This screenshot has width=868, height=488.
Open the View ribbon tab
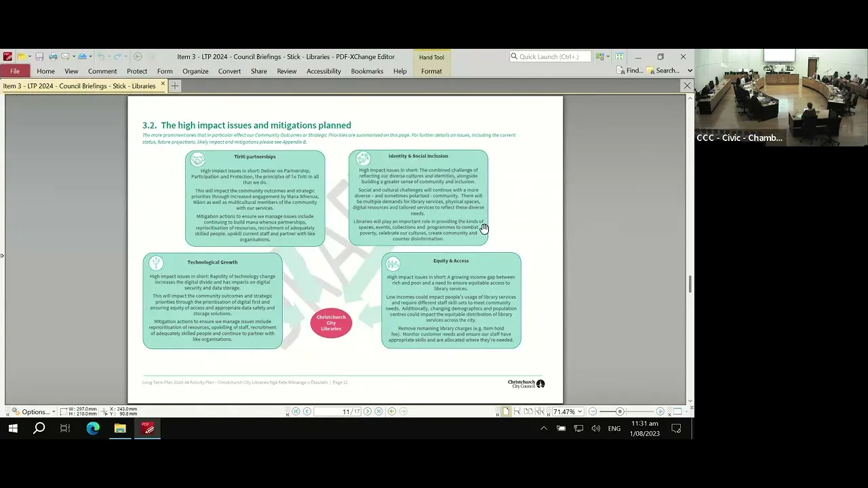point(71,71)
